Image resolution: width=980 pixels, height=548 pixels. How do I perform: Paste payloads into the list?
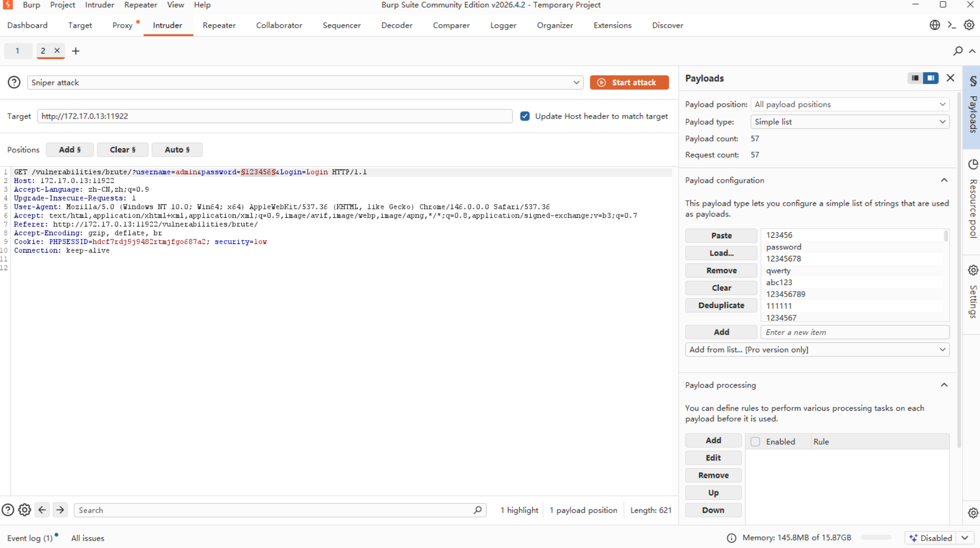pyautogui.click(x=721, y=235)
